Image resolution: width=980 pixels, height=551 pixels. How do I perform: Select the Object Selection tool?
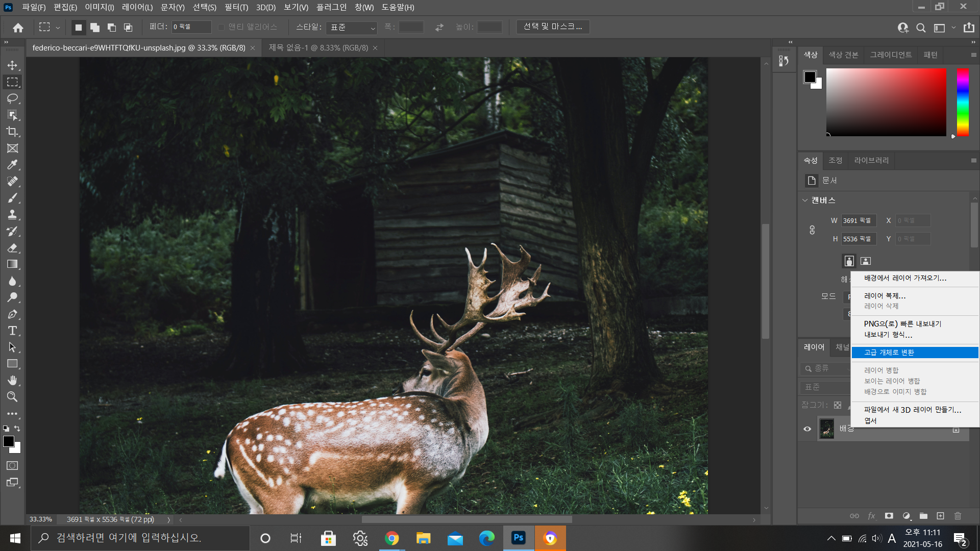[x=12, y=115]
